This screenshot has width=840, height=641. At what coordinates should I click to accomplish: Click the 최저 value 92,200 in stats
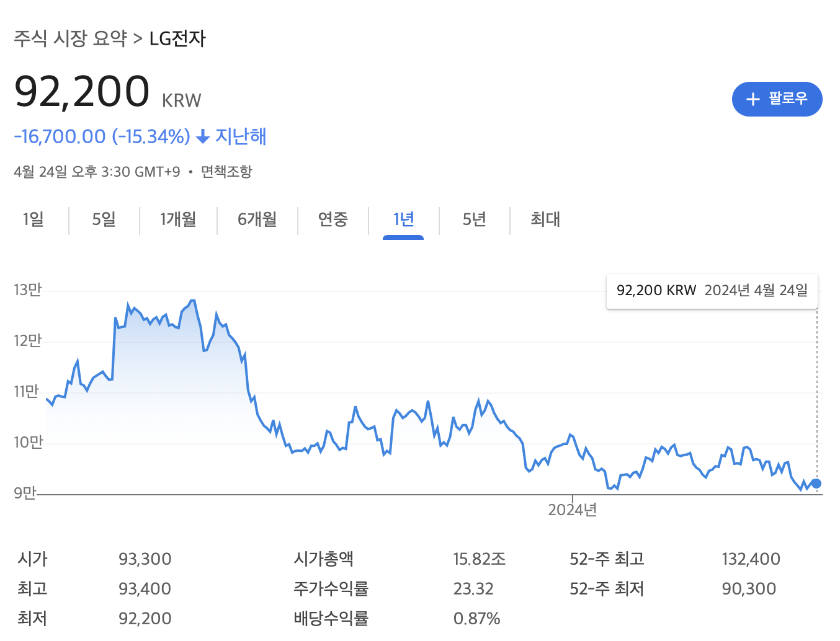click(145, 619)
